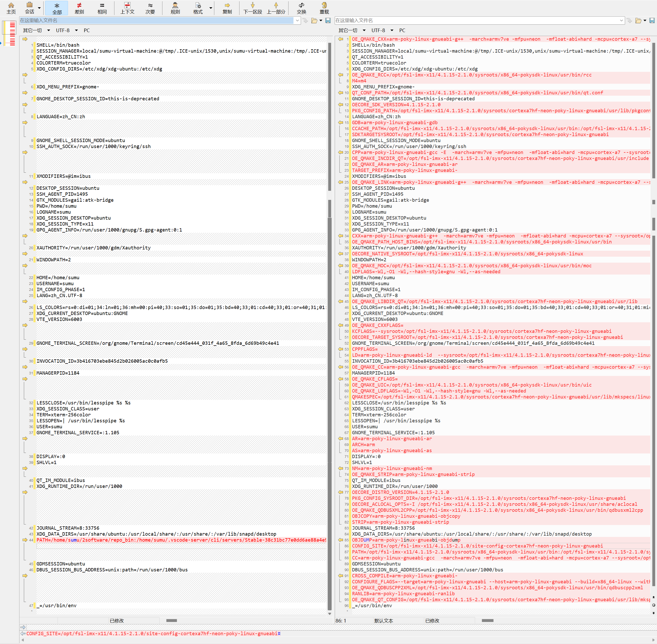Open the 规则 rules settings

(175, 8)
